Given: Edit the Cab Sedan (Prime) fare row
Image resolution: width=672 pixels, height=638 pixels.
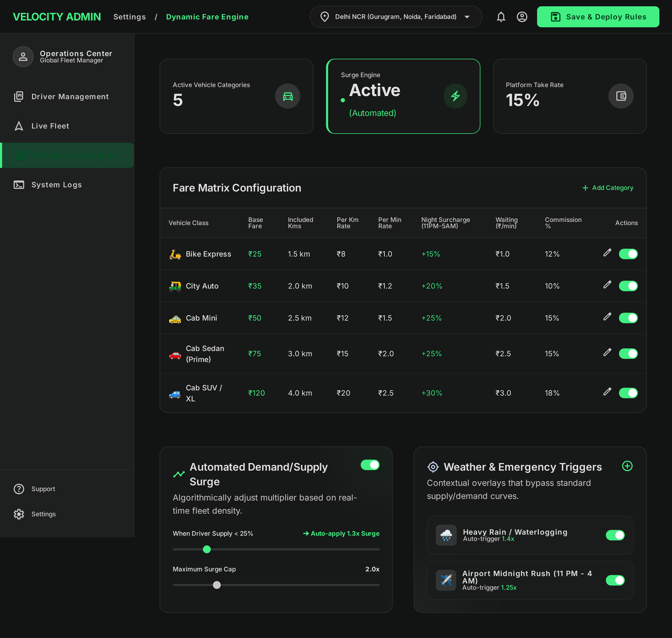Looking at the screenshot, I should [x=607, y=352].
